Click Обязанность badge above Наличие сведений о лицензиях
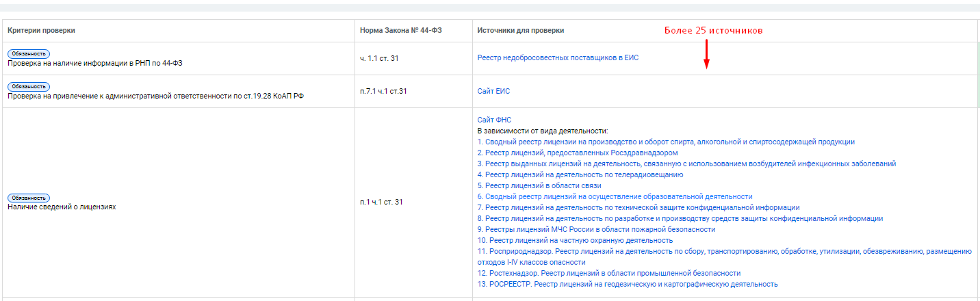 point(29,198)
